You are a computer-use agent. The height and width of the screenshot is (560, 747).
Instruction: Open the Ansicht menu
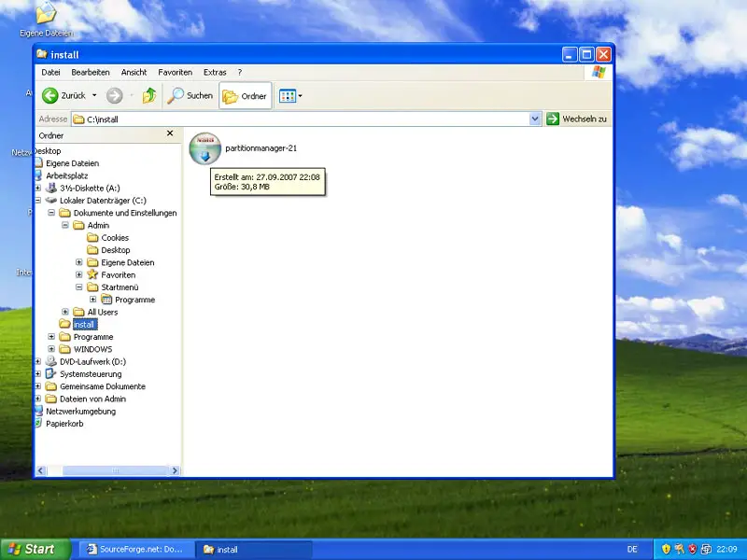click(134, 73)
